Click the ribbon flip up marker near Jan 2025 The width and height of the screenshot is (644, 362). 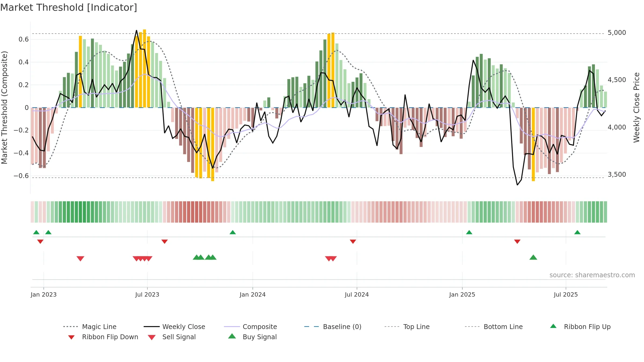click(x=469, y=232)
